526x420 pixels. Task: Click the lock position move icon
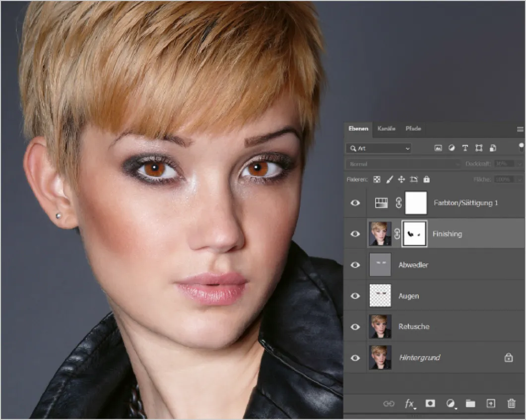point(401,180)
